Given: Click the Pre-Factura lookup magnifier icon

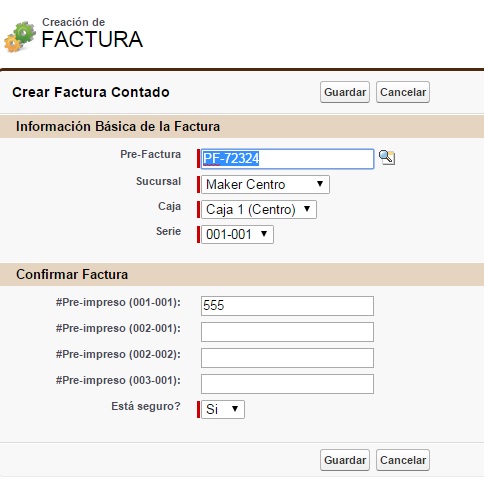Looking at the screenshot, I should (387, 157).
